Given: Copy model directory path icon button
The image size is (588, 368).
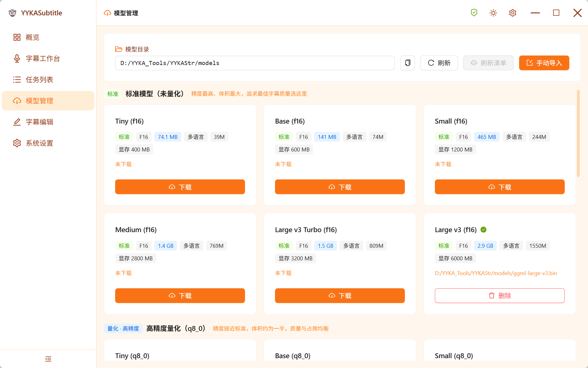Looking at the screenshot, I should click(408, 63).
